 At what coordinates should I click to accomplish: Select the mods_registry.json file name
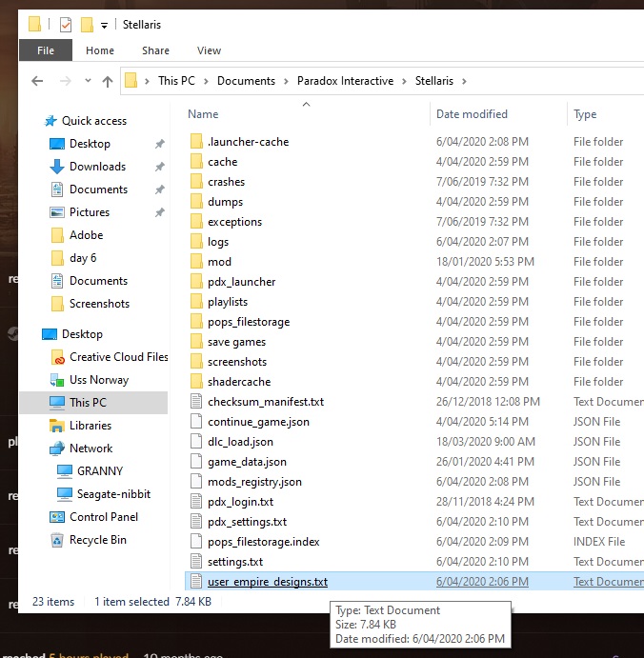click(x=254, y=482)
